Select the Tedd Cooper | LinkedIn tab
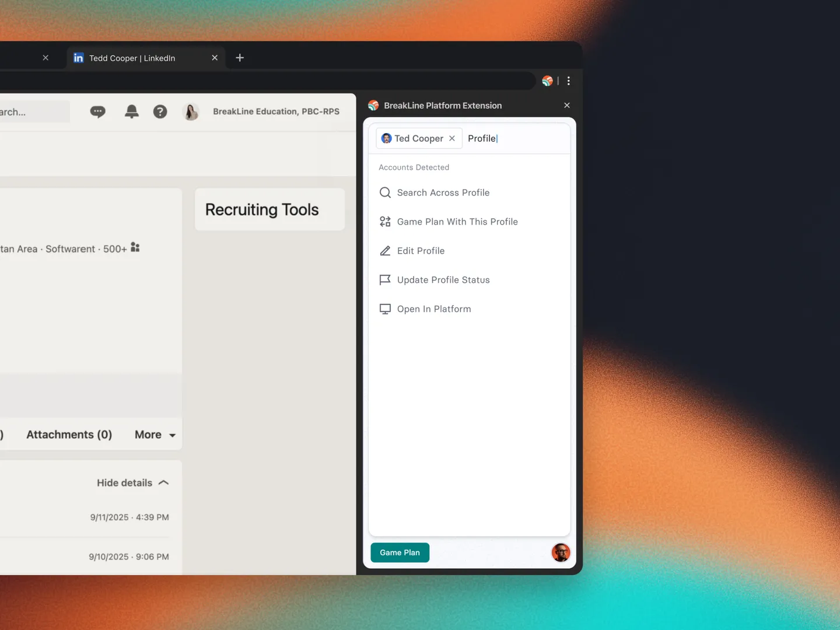840x630 pixels. tap(146, 58)
